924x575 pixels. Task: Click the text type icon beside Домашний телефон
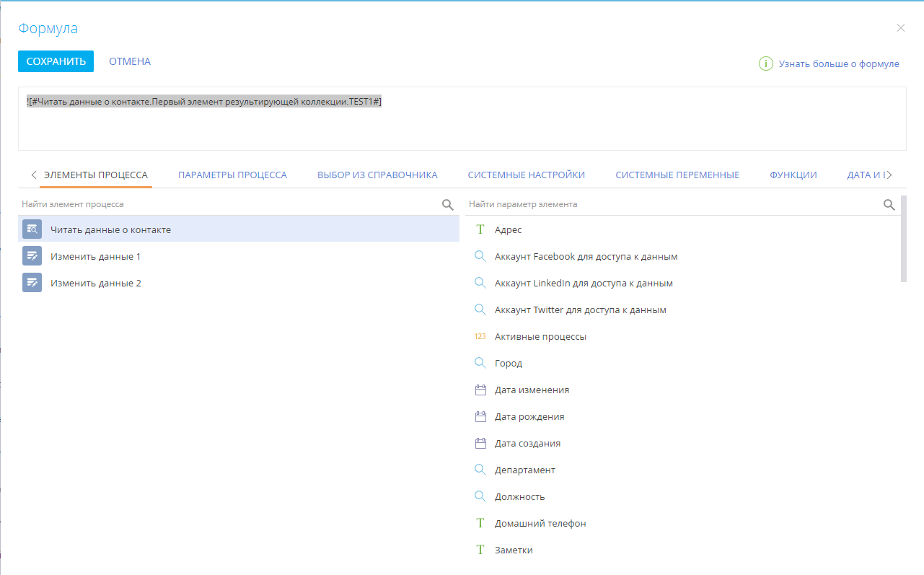(480, 523)
